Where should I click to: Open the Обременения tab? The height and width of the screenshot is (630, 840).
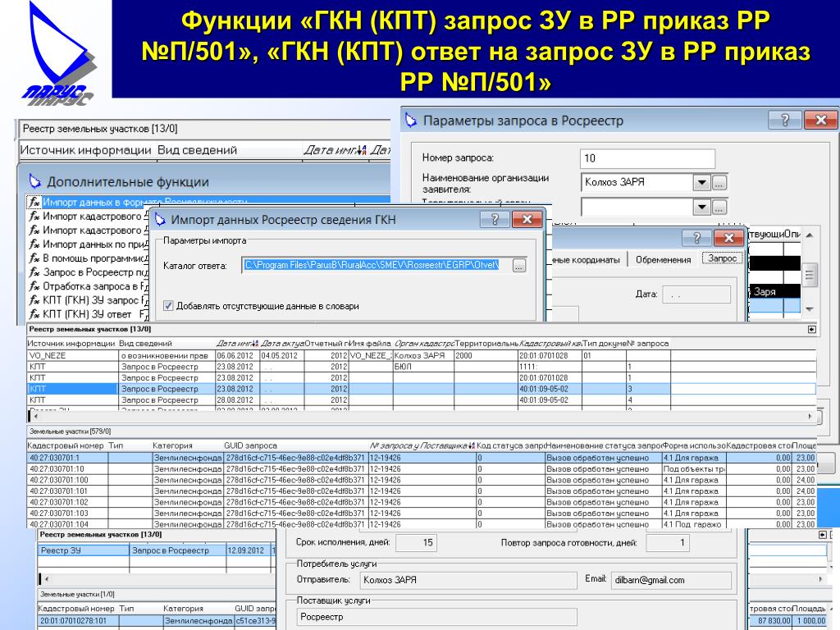(663, 259)
